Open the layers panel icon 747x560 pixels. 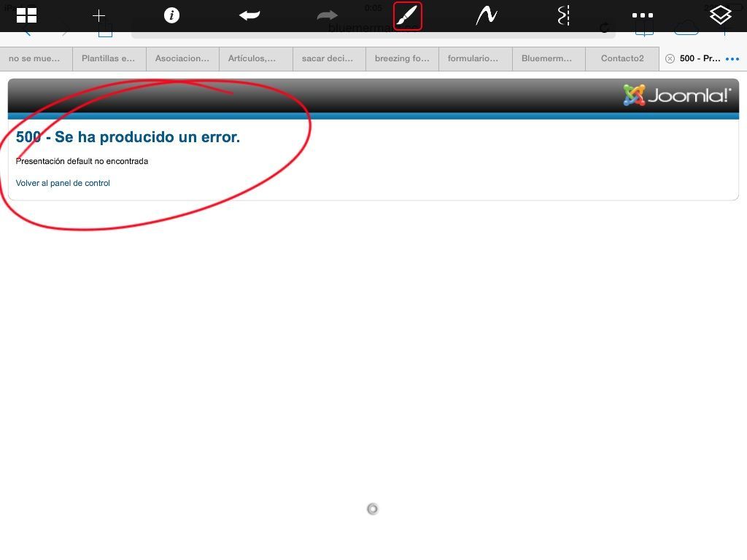click(720, 15)
